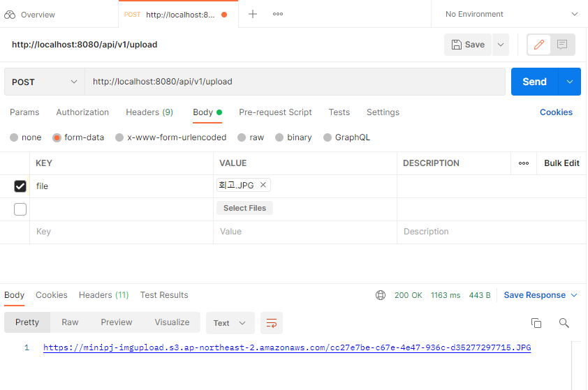This screenshot has height=390, width=588.
Task: Click the request URL input field
Action: coord(295,82)
